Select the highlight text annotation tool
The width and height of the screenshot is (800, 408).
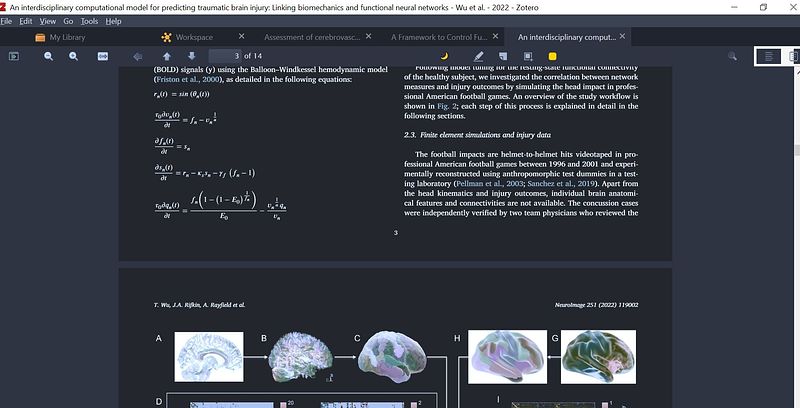[478, 56]
